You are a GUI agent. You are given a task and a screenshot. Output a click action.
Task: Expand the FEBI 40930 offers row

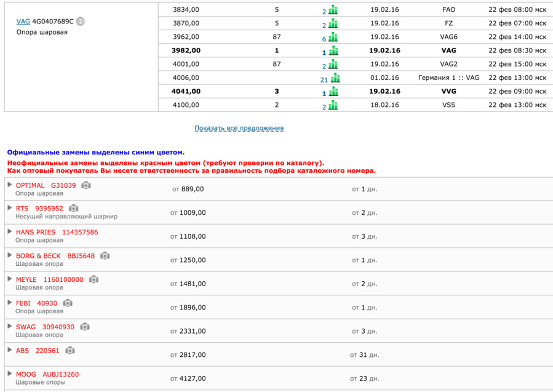tap(10, 302)
